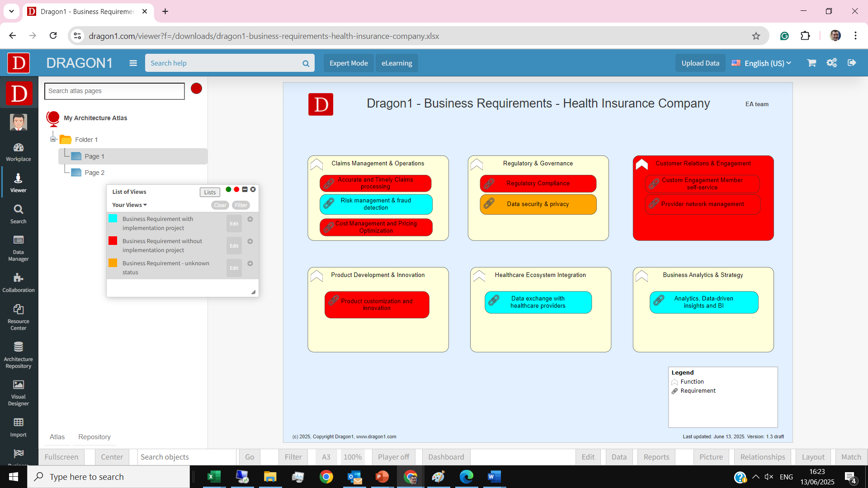
Task: Open the Import sidebar icon
Action: point(19,427)
